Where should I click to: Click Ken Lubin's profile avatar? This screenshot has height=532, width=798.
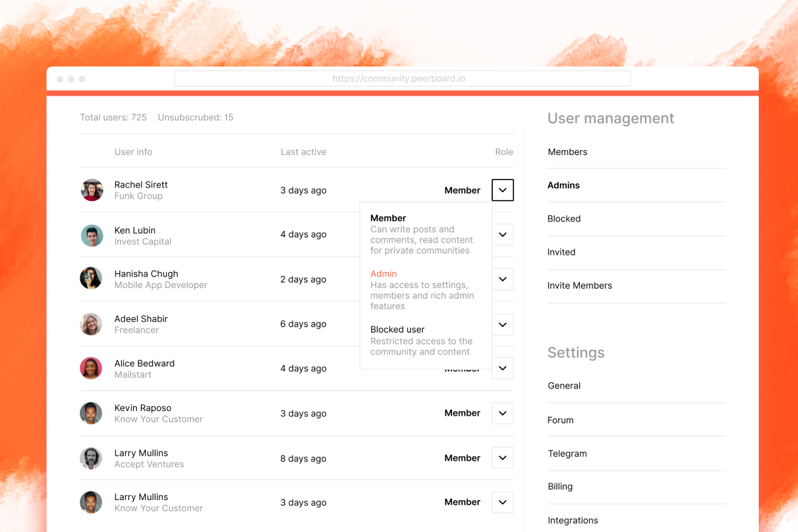92,235
